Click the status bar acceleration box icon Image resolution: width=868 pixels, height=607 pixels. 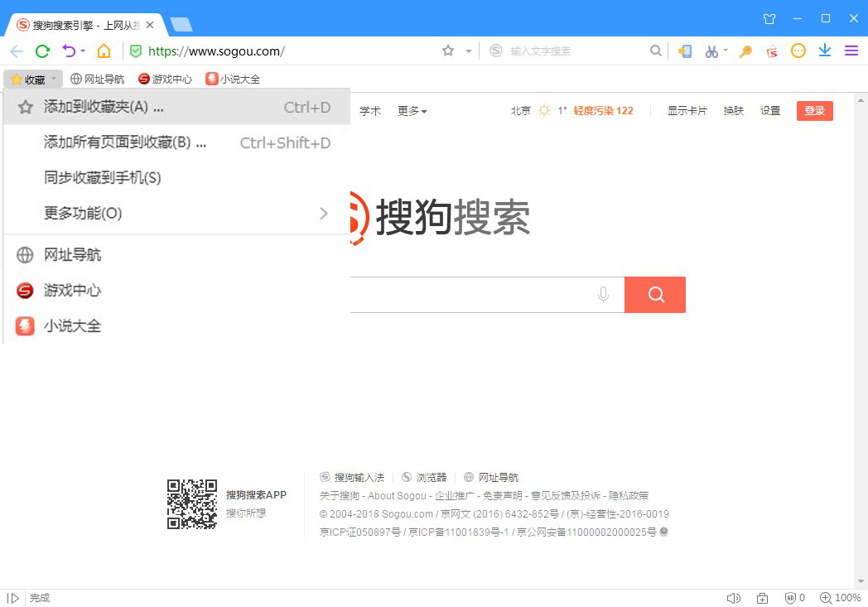[x=762, y=598]
